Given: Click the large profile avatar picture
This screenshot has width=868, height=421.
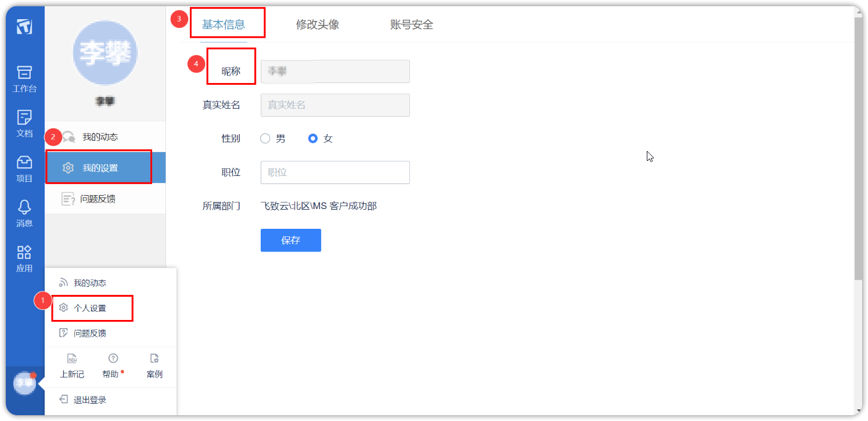Looking at the screenshot, I should coord(105,53).
